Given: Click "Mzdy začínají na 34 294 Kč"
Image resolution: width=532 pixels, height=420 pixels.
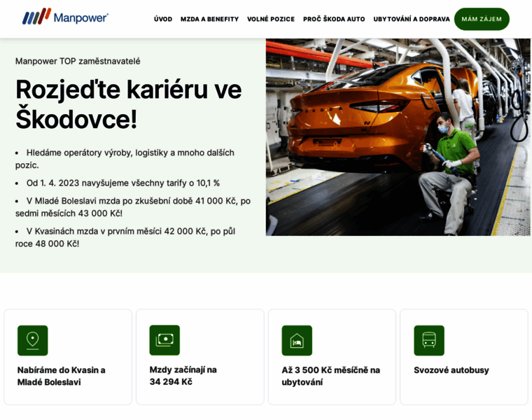Looking at the screenshot, I should click(x=183, y=376).
